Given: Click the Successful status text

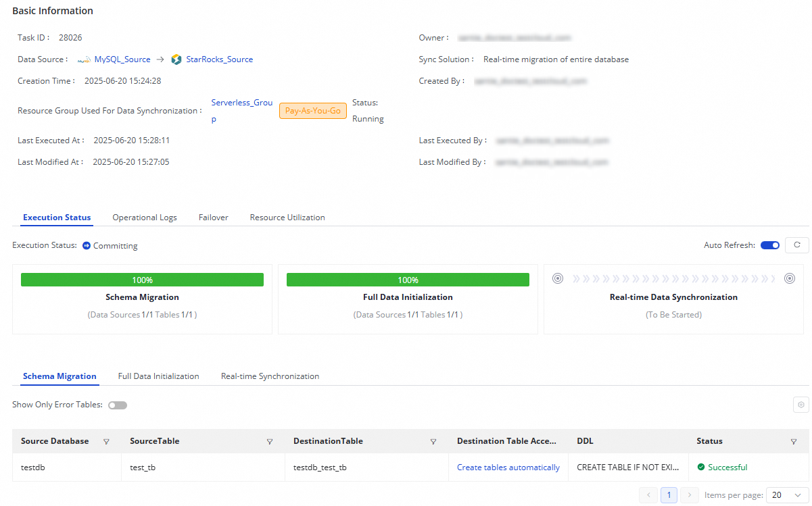Looking at the screenshot, I should pyautogui.click(x=727, y=467).
